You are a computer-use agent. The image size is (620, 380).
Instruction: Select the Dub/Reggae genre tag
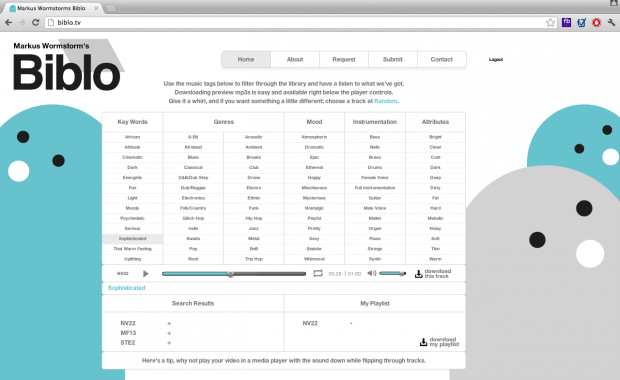(x=193, y=188)
